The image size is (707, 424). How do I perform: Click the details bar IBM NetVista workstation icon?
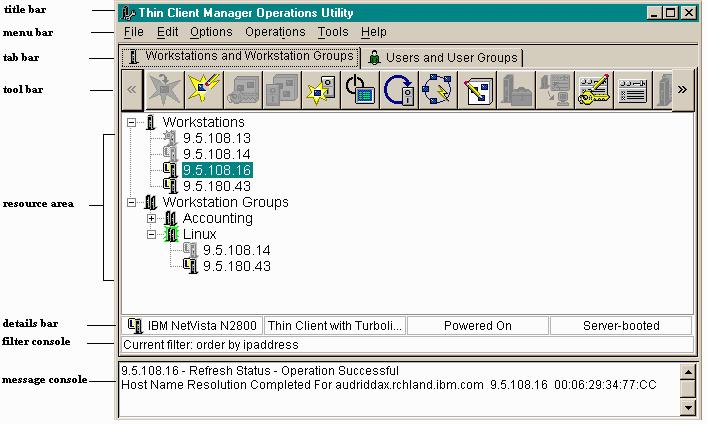[135, 325]
